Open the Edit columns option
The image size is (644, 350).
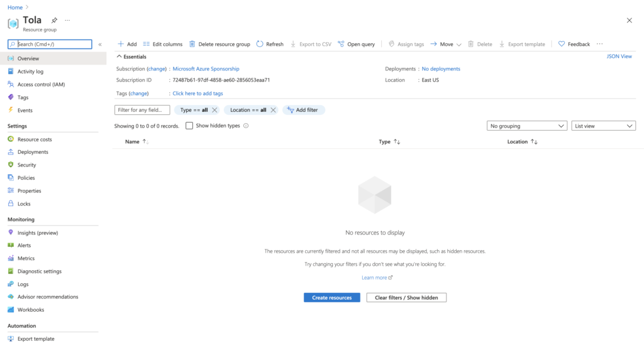163,45
